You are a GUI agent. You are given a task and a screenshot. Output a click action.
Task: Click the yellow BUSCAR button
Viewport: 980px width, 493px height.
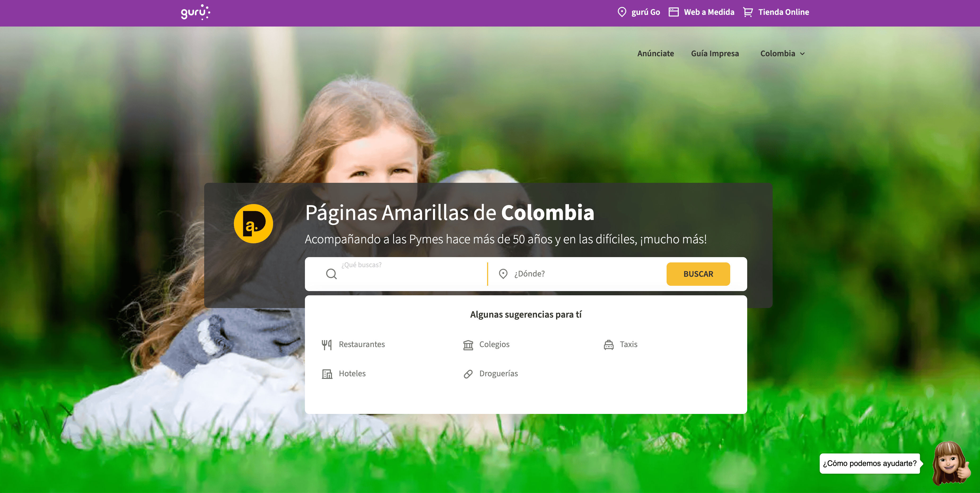point(698,274)
